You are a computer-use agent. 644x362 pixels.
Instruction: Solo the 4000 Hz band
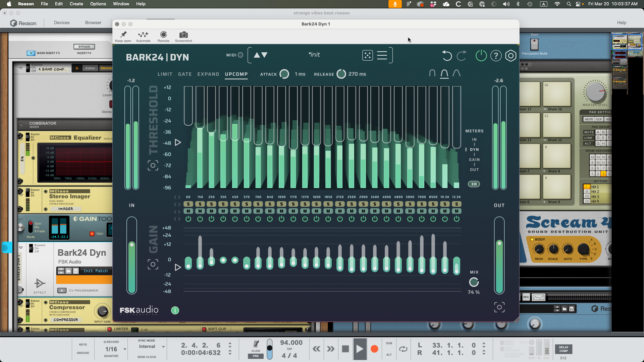coord(386,204)
